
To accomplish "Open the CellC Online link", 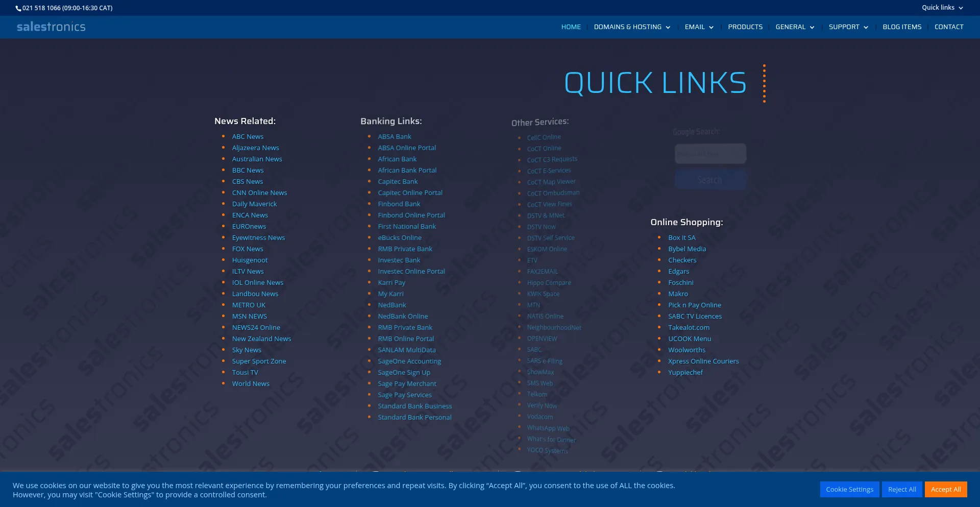I will pos(544,137).
